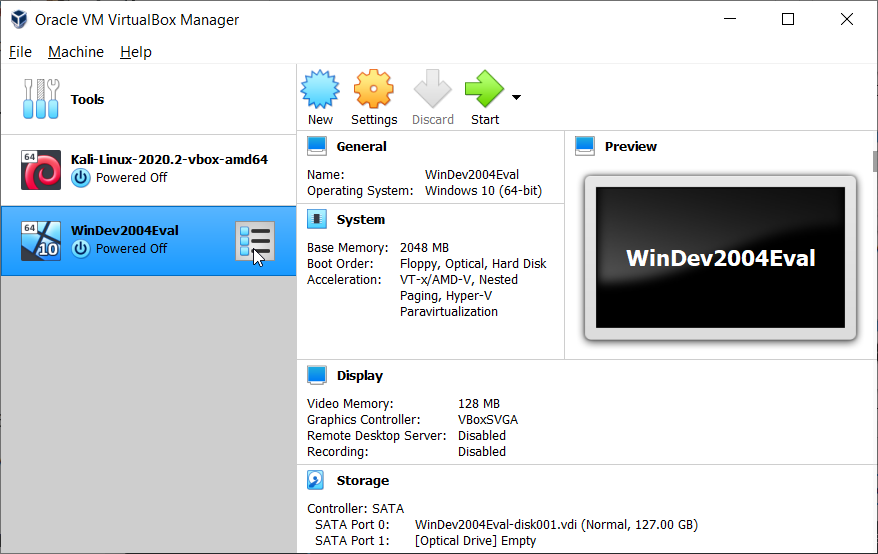Image resolution: width=878 pixels, height=554 pixels.
Task: Click the Display section screen icon
Action: pos(317,375)
